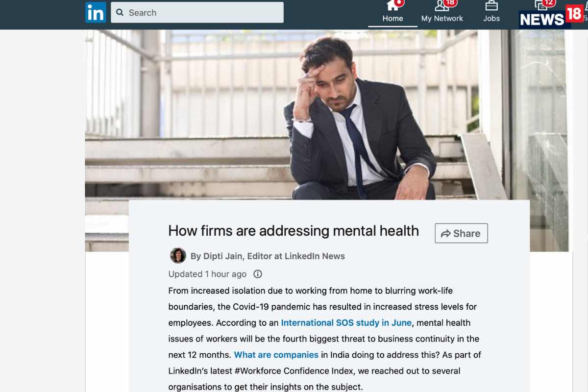Focus the Search input field
Viewport: 588px width, 392px height.
click(197, 12)
